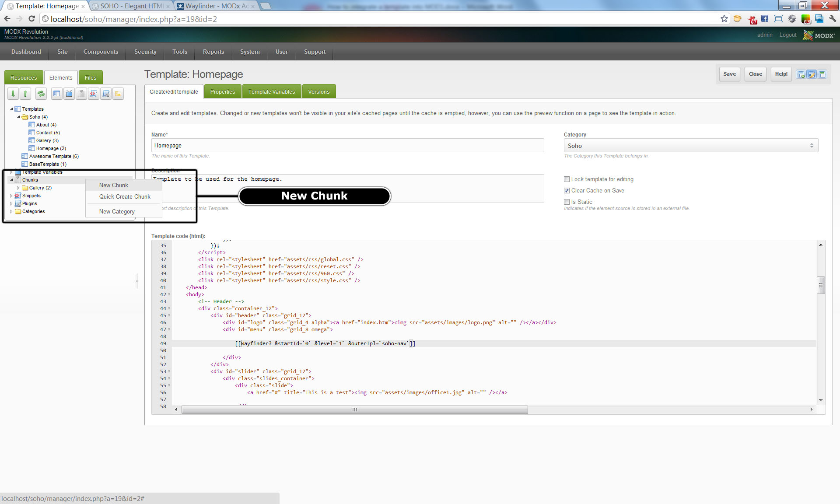Expand the Snippets tree node
Image resolution: width=840 pixels, height=504 pixels.
(11, 196)
